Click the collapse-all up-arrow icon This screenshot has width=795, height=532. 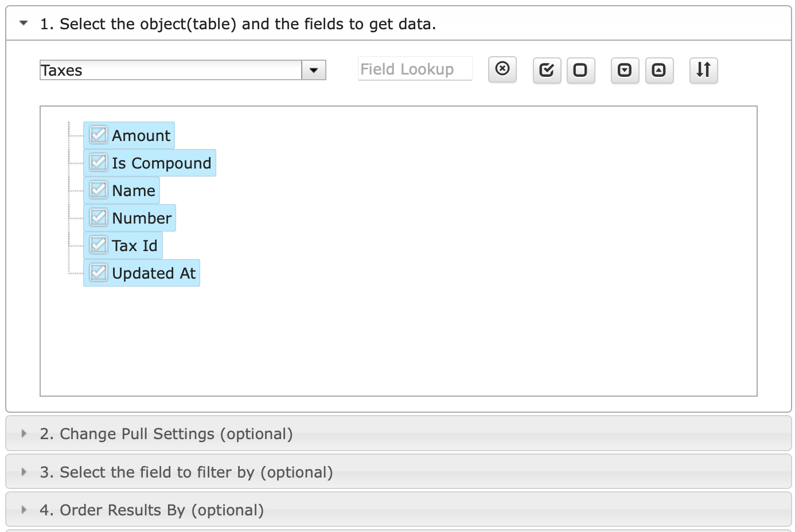(x=659, y=71)
